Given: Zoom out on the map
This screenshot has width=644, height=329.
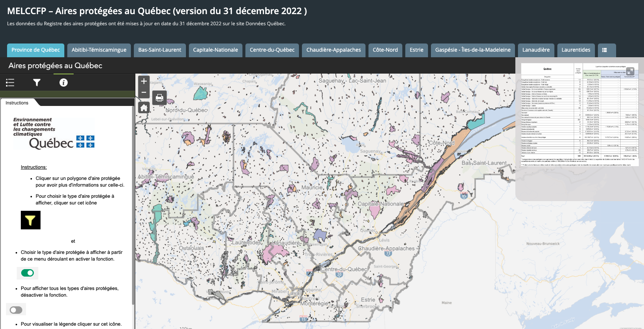Looking at the screenshot, I should pos(144,92).
